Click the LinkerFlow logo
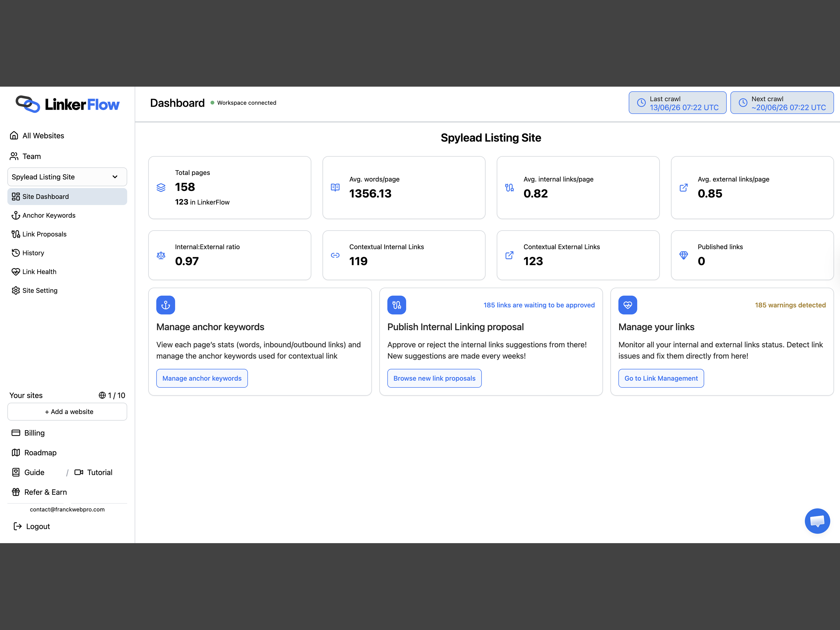The width and height of the screenshot is (840, 630). pyautogui.click(x=68, y=104)
